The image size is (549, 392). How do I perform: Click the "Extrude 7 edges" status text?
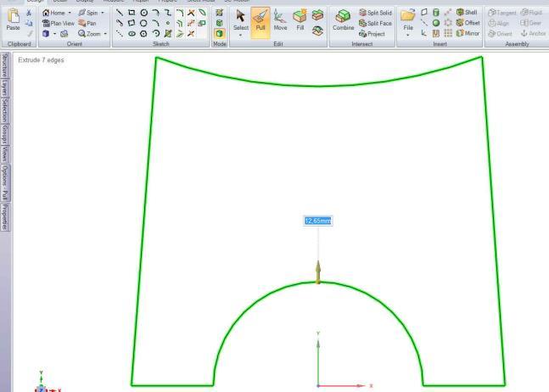click(x=41, y=60)
